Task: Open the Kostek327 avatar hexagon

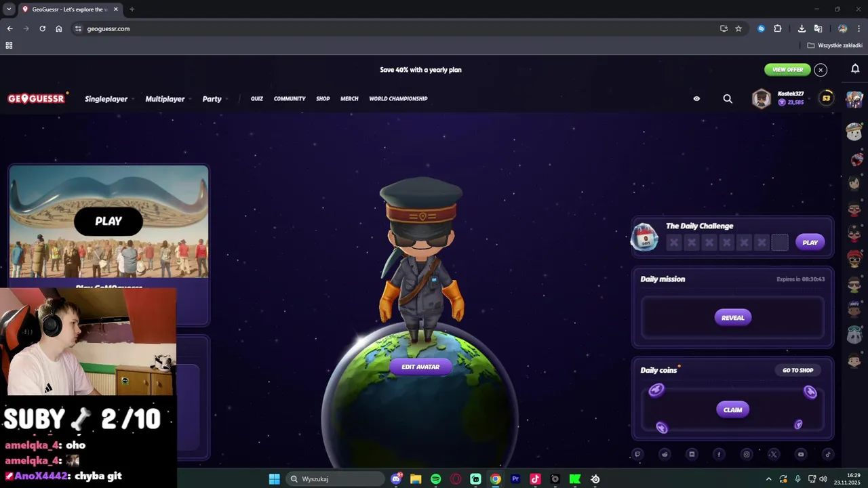Action: pos(762,99)
